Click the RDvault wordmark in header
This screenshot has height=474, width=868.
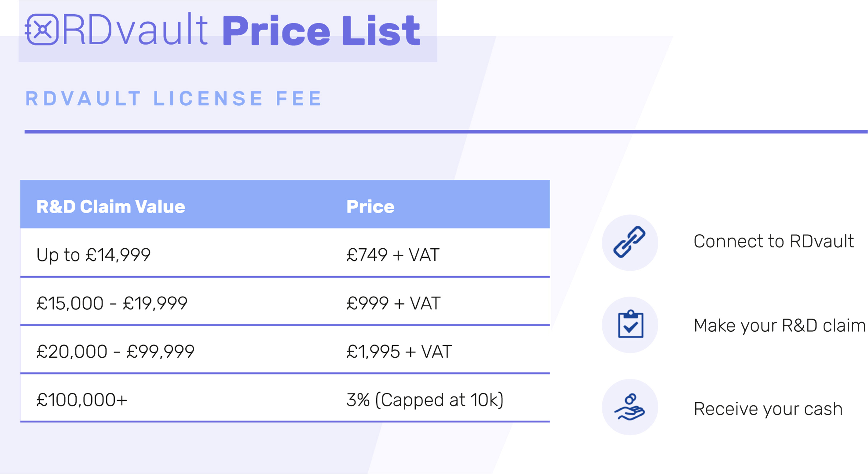pos(135,29)
